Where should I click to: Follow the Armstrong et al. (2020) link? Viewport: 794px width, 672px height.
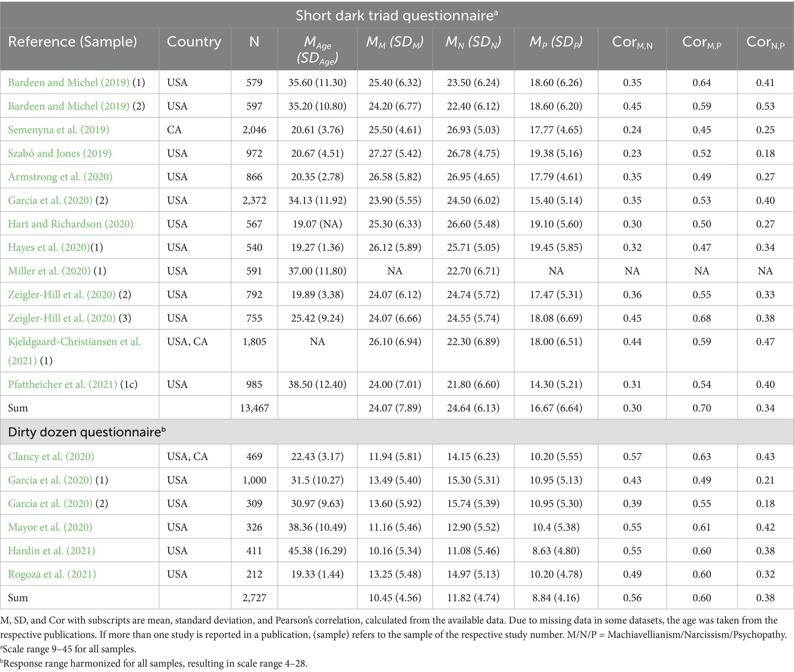60,177
